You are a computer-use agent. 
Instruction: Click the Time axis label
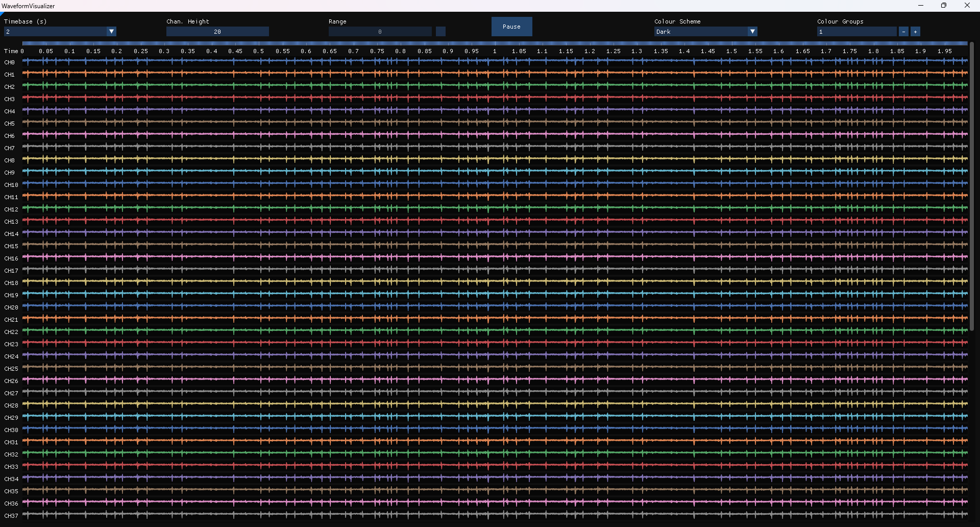pyautogui.click(x=10, y=51)
